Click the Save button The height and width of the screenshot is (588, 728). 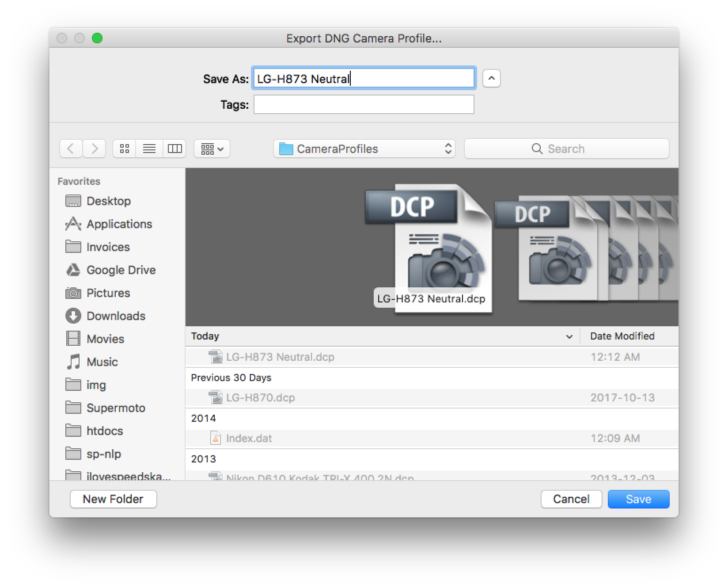pyautogui.click(x=638, y=499)
